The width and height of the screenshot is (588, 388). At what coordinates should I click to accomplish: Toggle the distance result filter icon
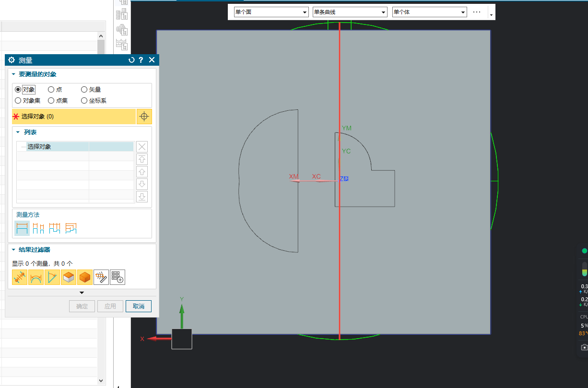click(20, 277)
